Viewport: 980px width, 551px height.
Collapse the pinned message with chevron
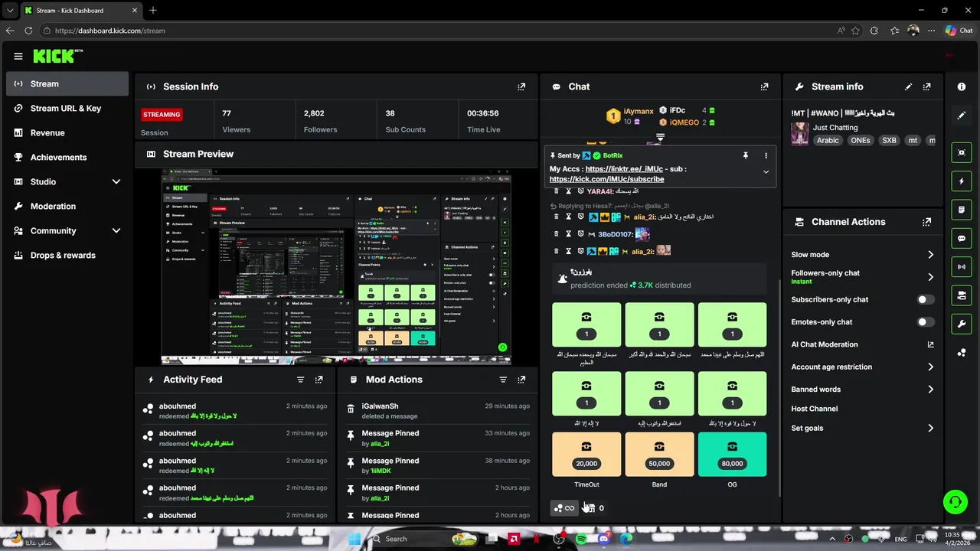tap(766, 172)
